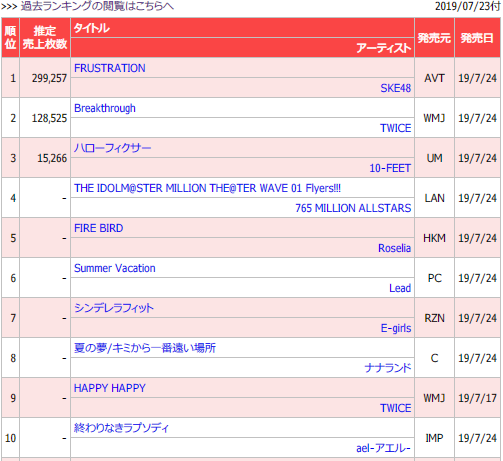Viewport: 503px width, 461px height.
Task: Open the SKE48 artist link
Action: click(x=396, y=88)
